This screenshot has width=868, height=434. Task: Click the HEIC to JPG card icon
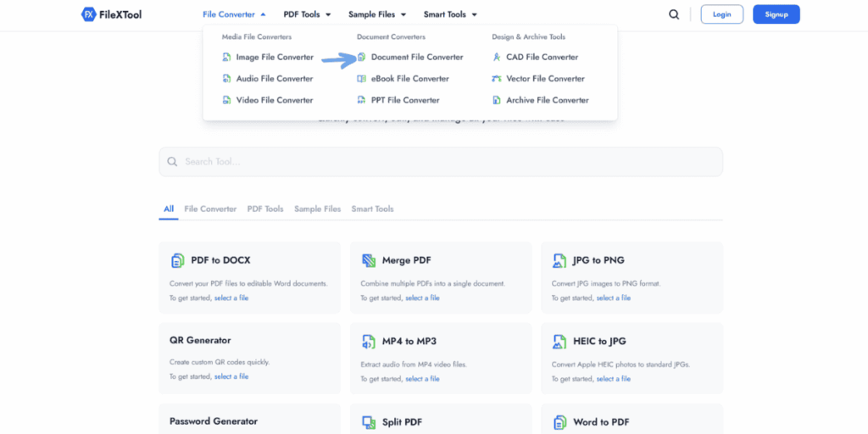pyautogui.click(x=559, y=342)
